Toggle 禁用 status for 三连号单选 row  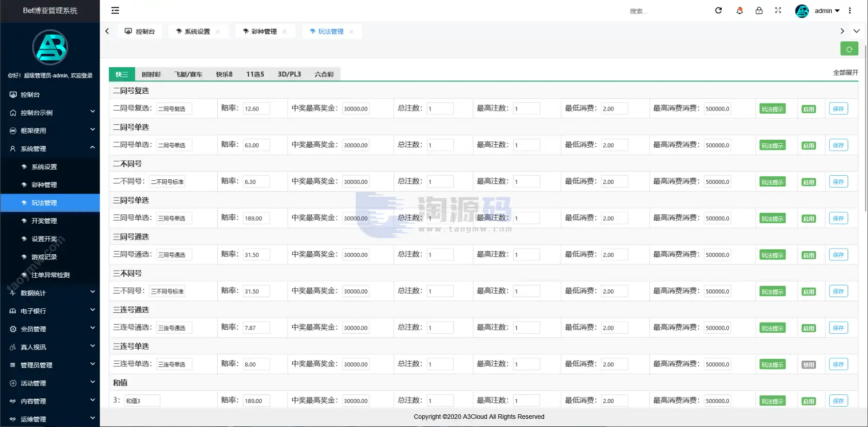tap(808, 365)
